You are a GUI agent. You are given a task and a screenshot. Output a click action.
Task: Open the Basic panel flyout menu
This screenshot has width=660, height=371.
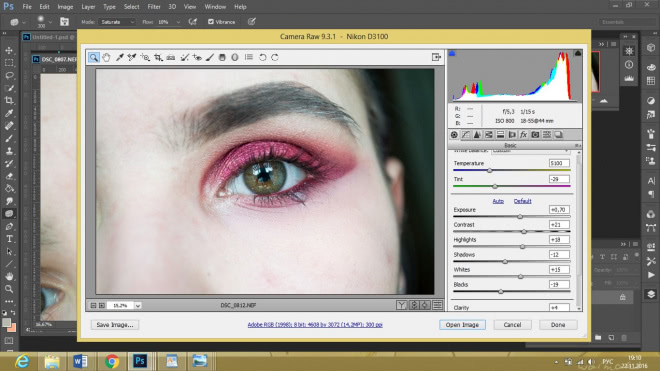click(x=577, y=145)
